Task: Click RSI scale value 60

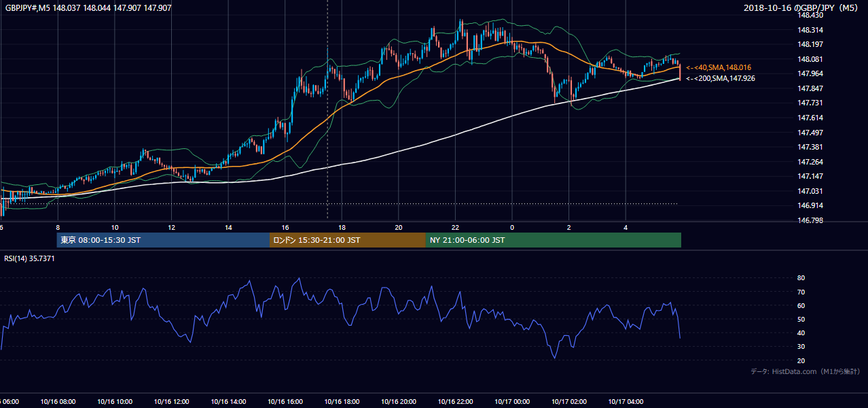Action: click(801, 305)
